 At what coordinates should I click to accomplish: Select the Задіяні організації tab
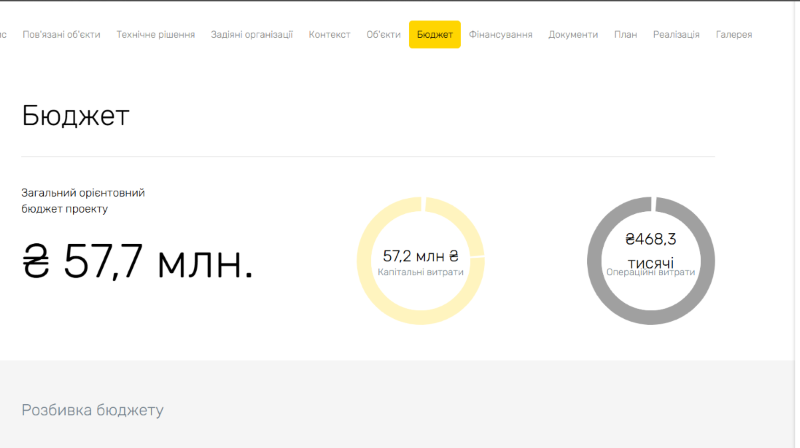pos(251,34)
